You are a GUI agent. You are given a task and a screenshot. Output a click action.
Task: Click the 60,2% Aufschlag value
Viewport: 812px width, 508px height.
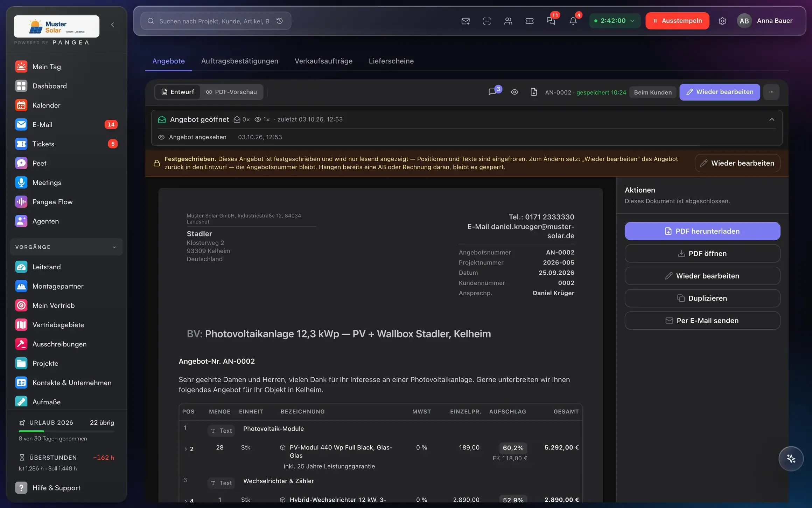[x=513, y=448]
